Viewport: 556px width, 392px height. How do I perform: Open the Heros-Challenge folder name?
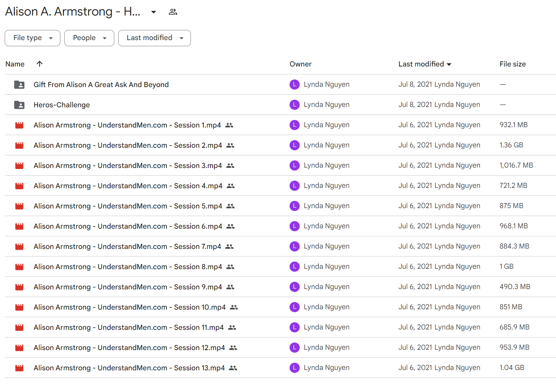point(62,105)
